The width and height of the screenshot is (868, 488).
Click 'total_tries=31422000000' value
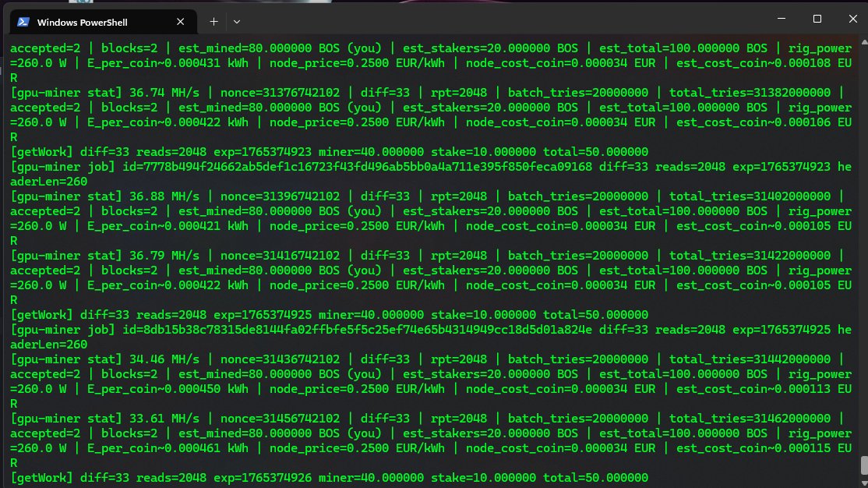750,256
